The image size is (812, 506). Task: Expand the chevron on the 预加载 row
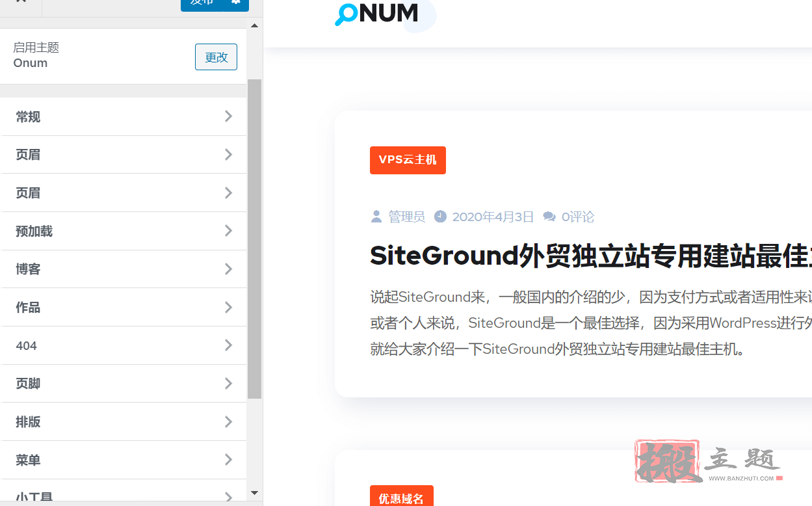pyautogui.click(x=228, y=231)
